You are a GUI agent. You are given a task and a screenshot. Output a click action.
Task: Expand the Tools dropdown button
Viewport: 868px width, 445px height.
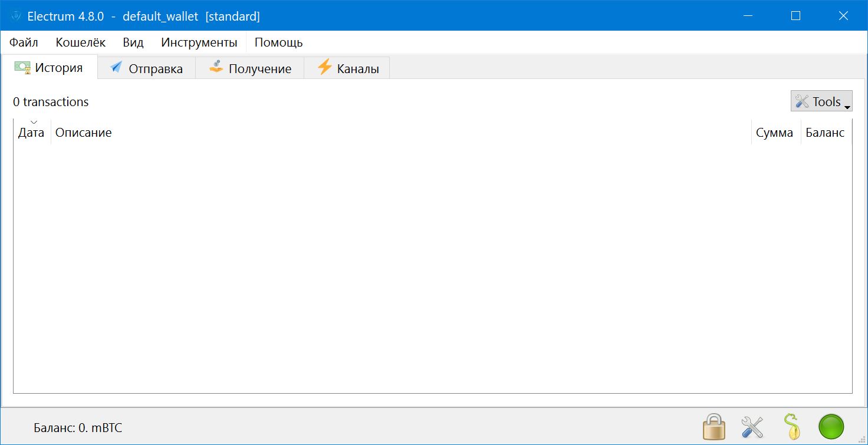point(821,101)
